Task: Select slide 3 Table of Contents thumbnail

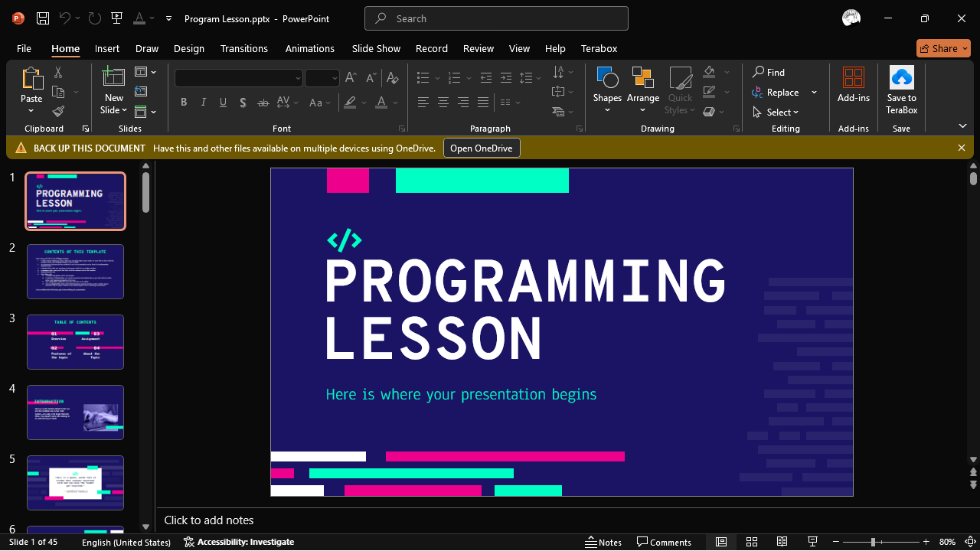Action: (75, 342)
